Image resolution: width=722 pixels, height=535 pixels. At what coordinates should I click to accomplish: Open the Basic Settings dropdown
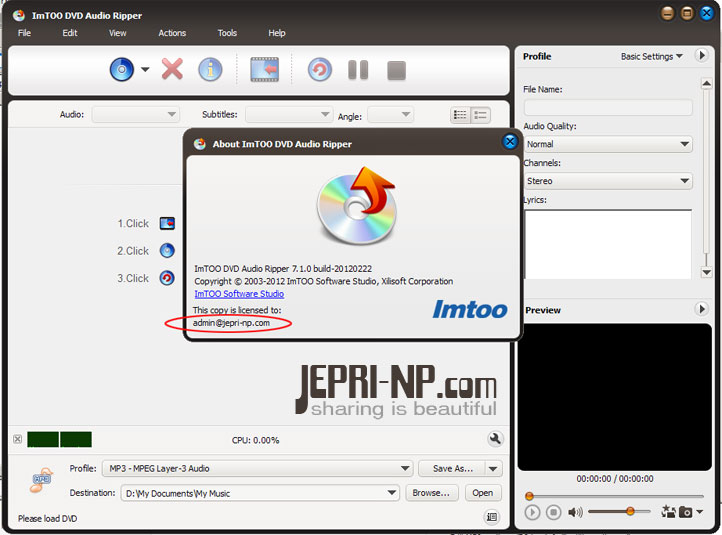pyautogui.click(x=652, y=56)
